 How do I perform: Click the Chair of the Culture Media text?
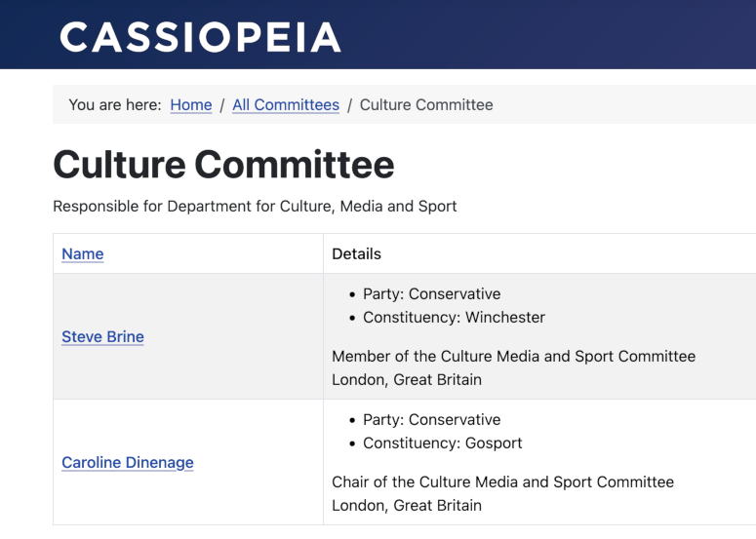[x=502, y=482]
